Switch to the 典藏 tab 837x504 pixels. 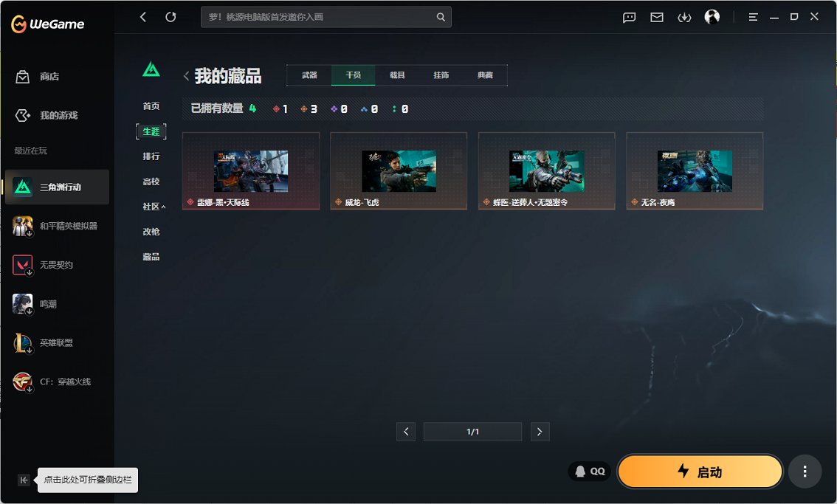click(x=486, y=75)
